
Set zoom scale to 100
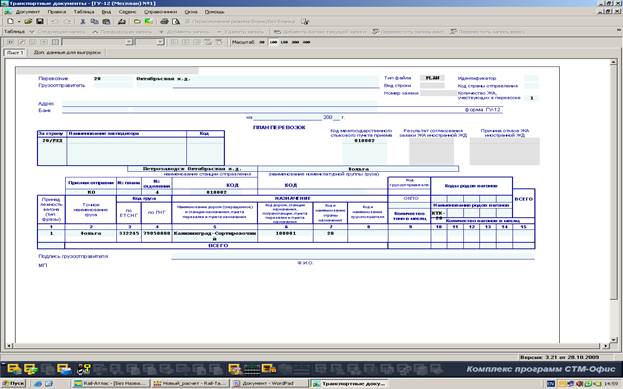(273, 42)
